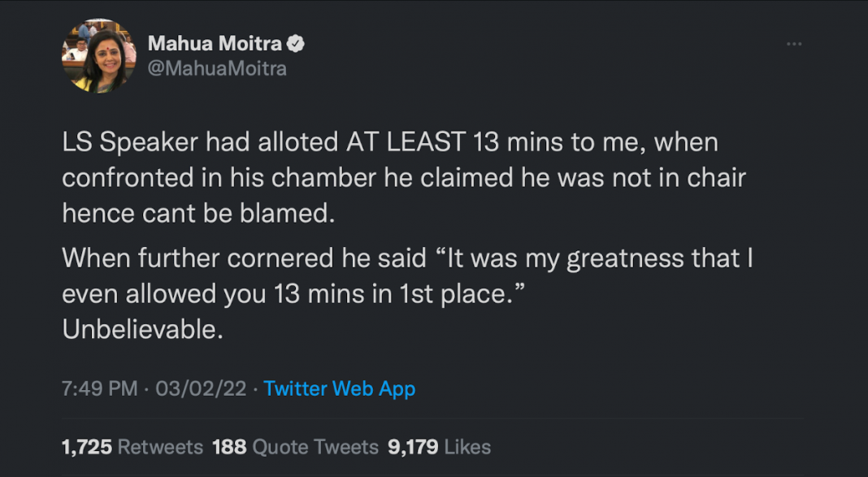Viewport: 868px width, 477px height.
Task: Click the 7:49 PM timestamp
Action: pyautogui.click(x=98, y=388)
